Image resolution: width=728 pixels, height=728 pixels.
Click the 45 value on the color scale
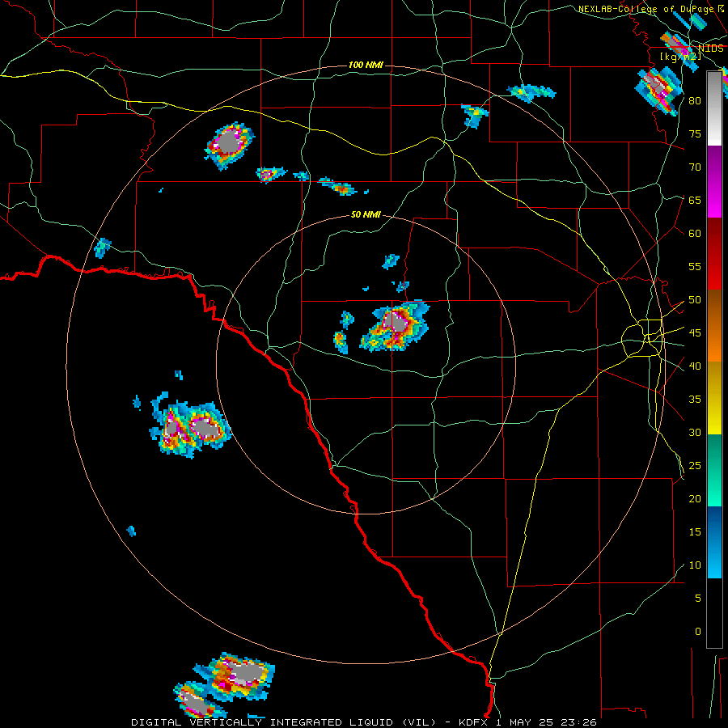point(695,333)
